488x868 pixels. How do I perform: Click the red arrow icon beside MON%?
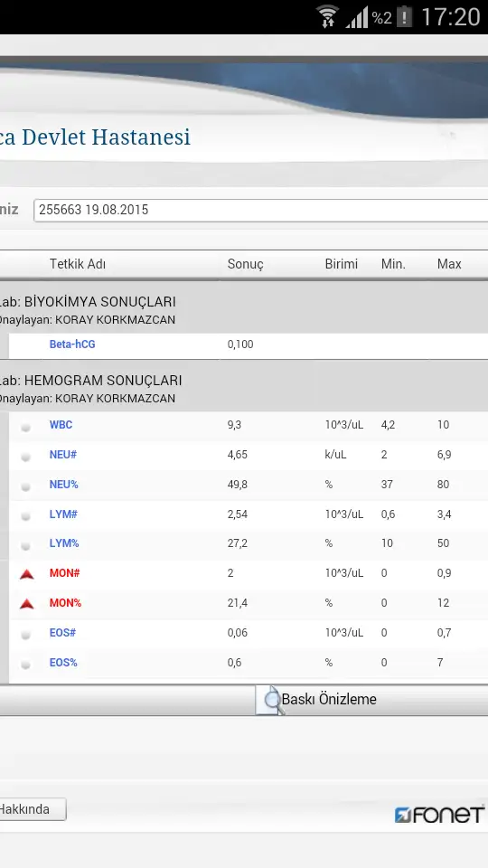click(26, 603)
